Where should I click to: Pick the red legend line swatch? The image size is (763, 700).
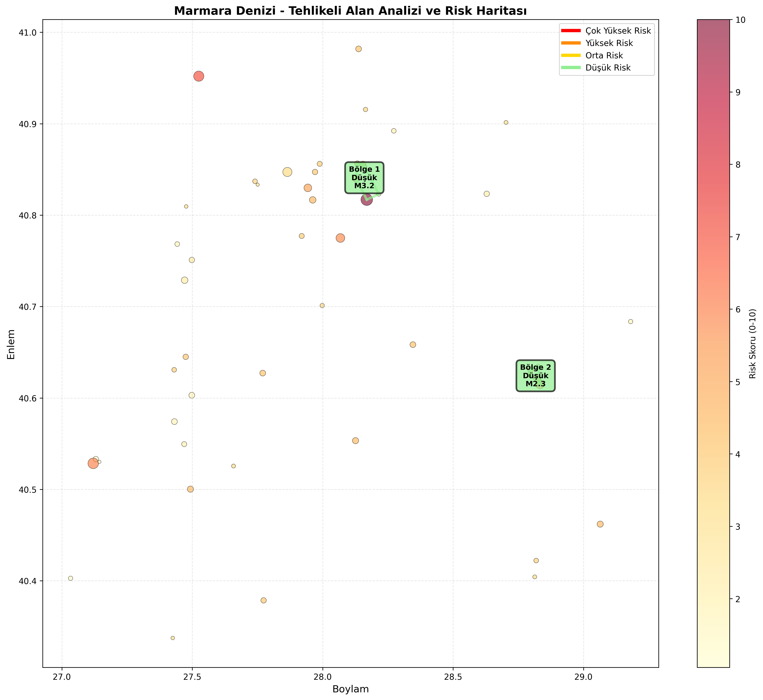570,30
